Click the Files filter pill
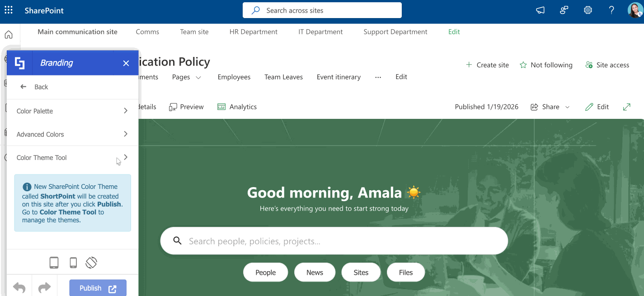Image resolution: width=644 pixels, height=296 pixels. pyautogui.click(x=406, y=272)
